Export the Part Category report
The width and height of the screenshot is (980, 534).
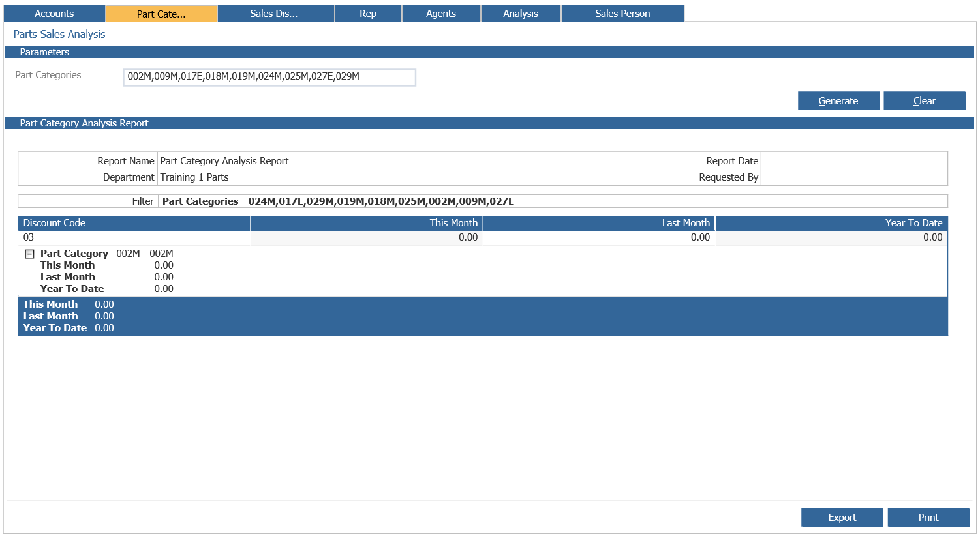pos(842,518)
